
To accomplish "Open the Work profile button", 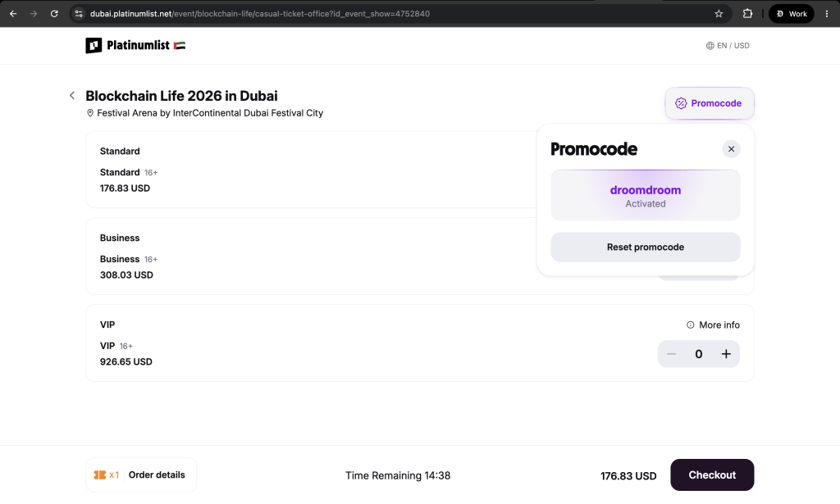I will click(792, 14).
